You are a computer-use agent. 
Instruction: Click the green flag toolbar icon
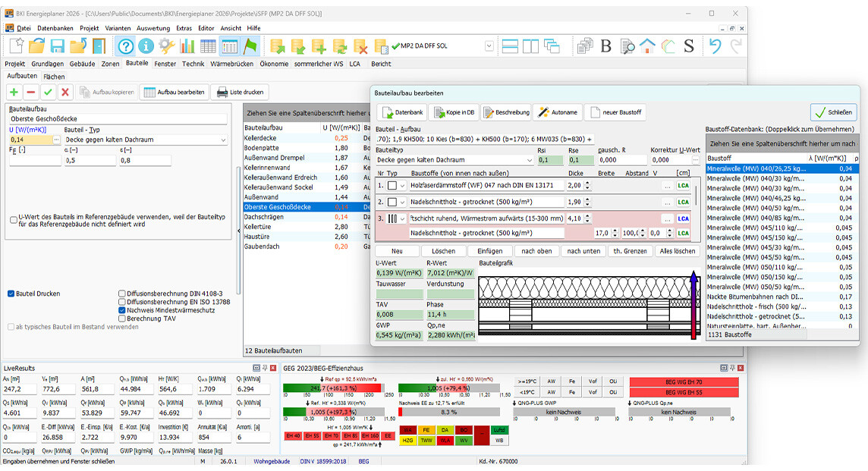click(x=250, y=46)
